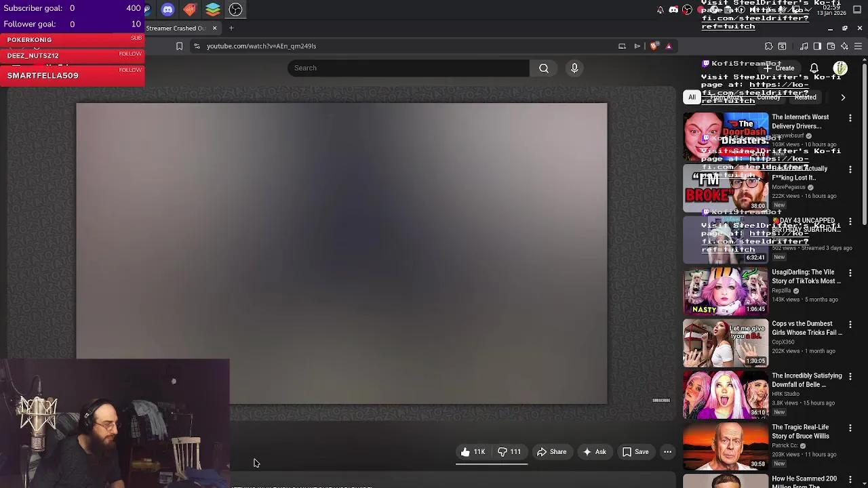Image resolution: width=868 pixels, height=488 pixels.
Task: Open the stacked layers taskbar app icon
Action: click(x=213, y=9)
